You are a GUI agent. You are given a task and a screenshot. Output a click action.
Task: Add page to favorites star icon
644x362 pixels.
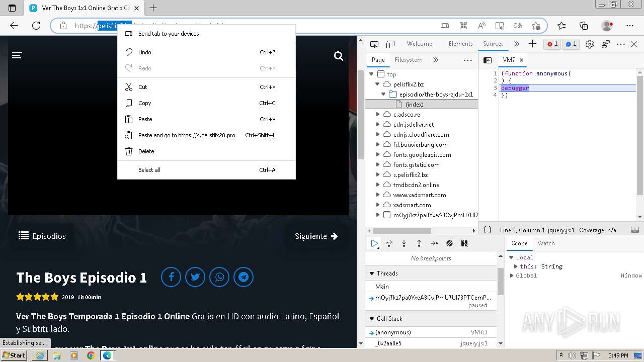click(x=536, y=26)
